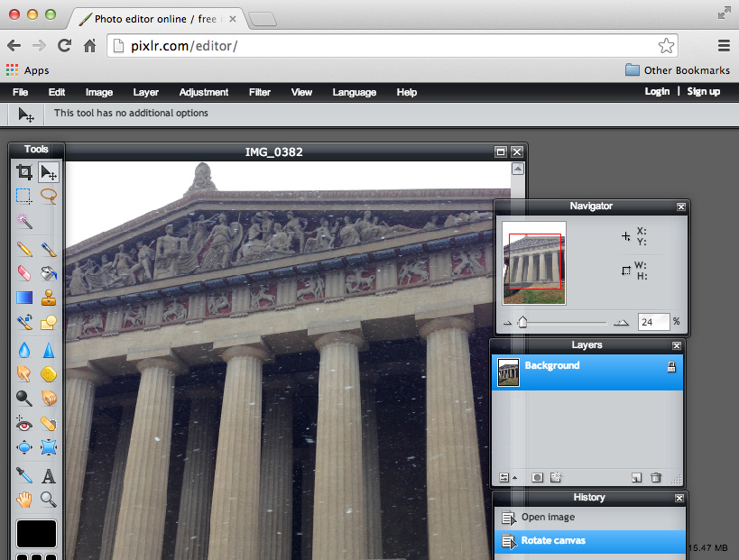Click the Navigator zoom slider handle
This screenshot has width=739, height=560.
(x=522, y=322)
